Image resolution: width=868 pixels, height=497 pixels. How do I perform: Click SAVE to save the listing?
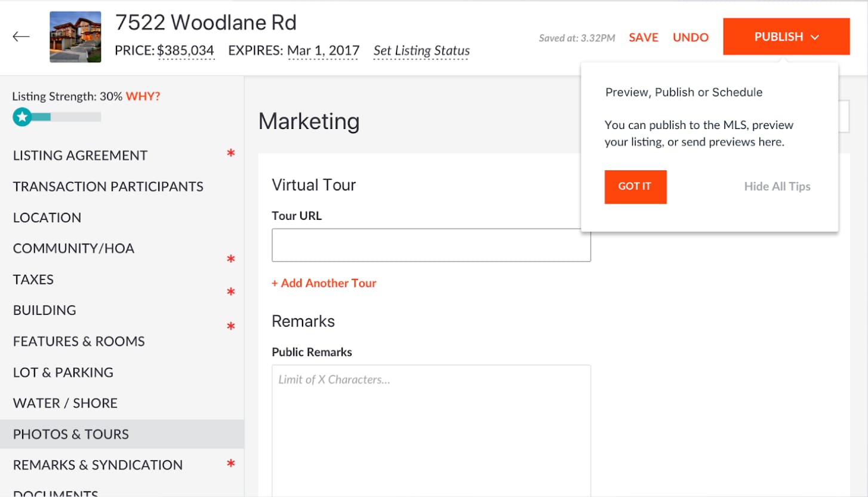pyautogui.click(x=643, y=36)
